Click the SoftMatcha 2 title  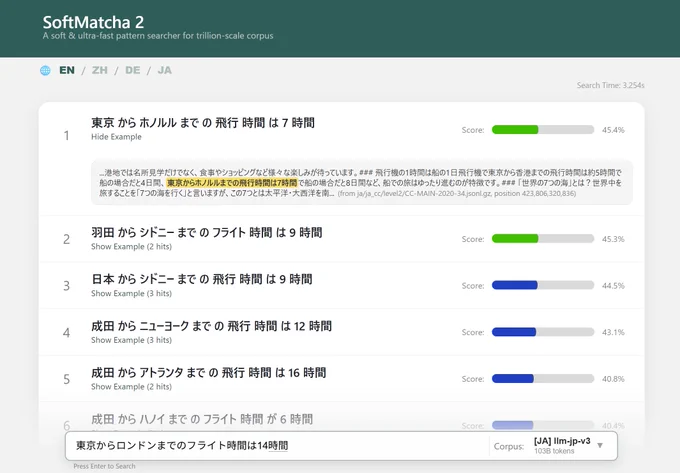pos(93,22)
